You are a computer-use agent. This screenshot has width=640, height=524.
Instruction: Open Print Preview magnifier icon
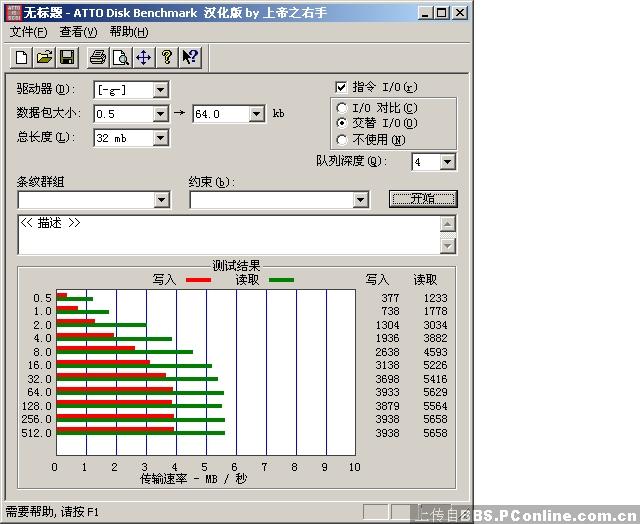click(x=121, y=57)
